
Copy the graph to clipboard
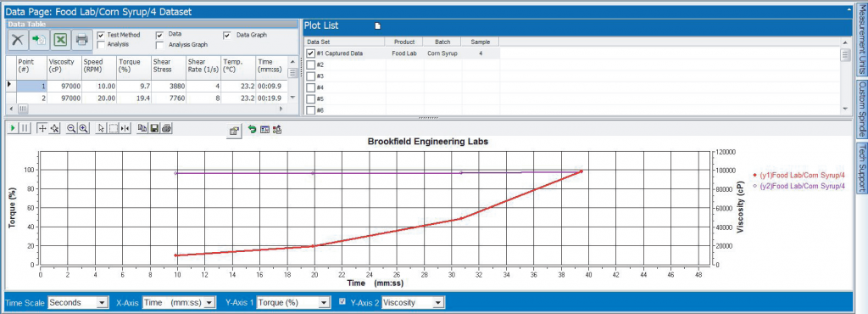(x=142, y=128)
